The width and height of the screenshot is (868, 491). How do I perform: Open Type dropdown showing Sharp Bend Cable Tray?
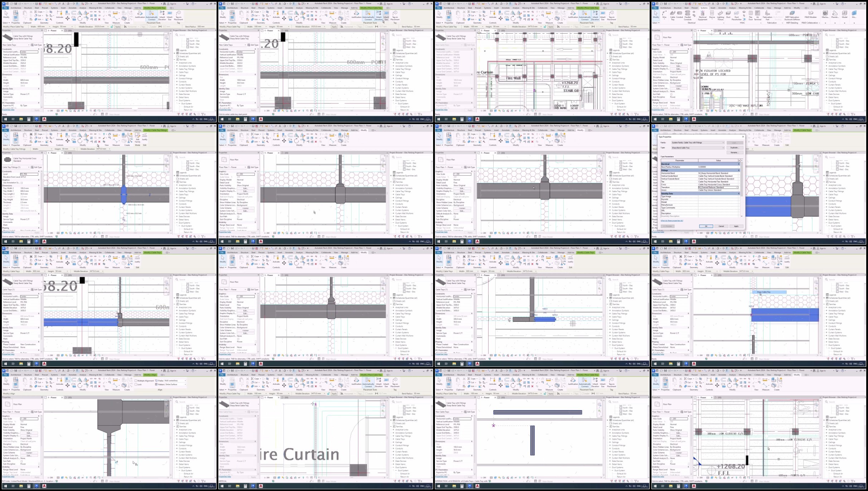pos(698,148)
